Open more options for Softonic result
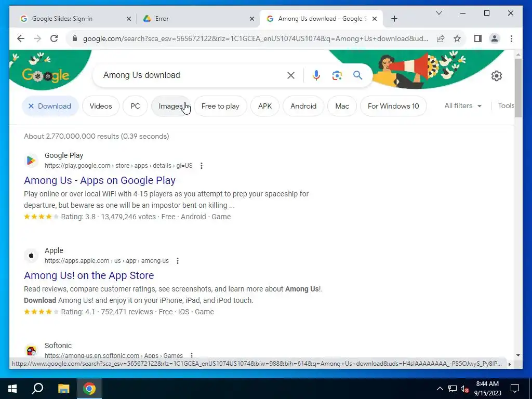Viewport: 532px width, 399px height. click(x=192, y=355)
